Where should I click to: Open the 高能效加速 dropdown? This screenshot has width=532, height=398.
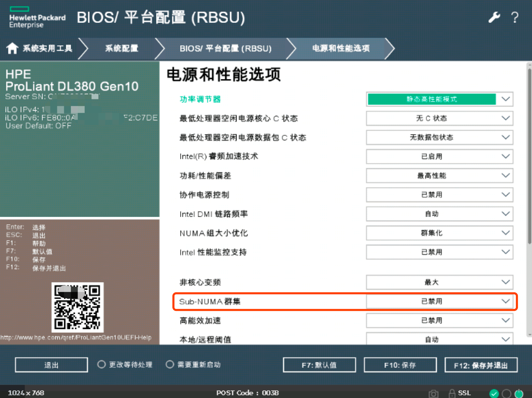click(439, 321)
